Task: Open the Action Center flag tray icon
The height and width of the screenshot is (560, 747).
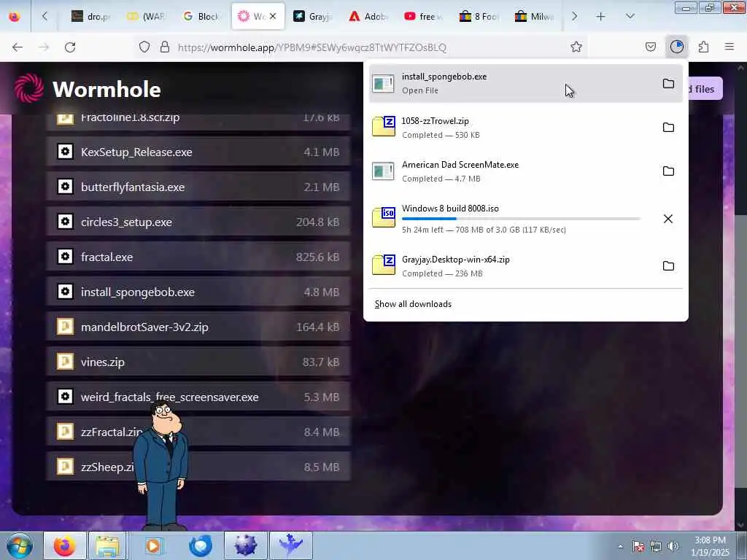Action: tap(638, 546)
